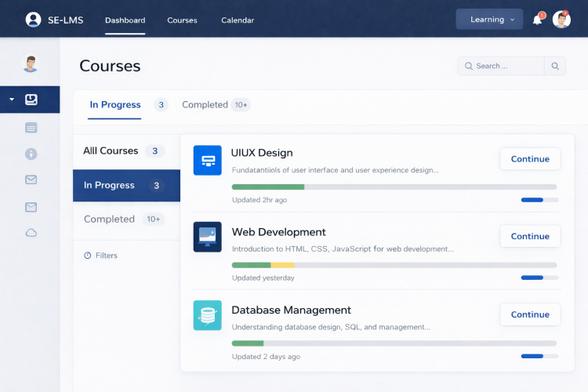This screenshot has width=588, height=392.
Task: Continue the Database Management course
Action: tap(530, 314)
